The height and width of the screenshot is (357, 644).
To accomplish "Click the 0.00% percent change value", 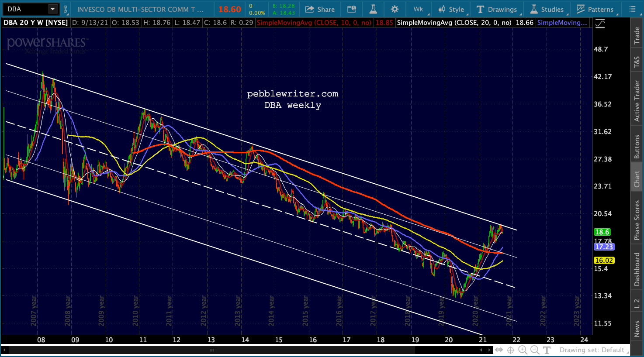I will click(257, 13).
